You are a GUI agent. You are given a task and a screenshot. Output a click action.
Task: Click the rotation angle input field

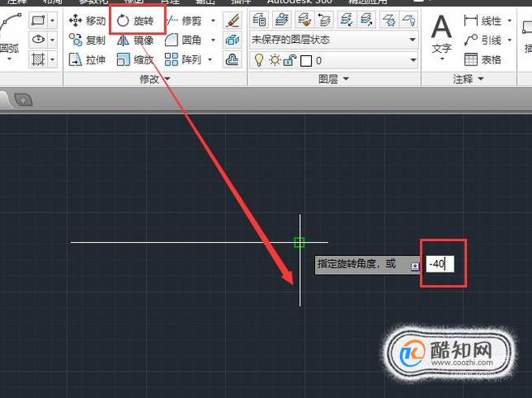440,264
